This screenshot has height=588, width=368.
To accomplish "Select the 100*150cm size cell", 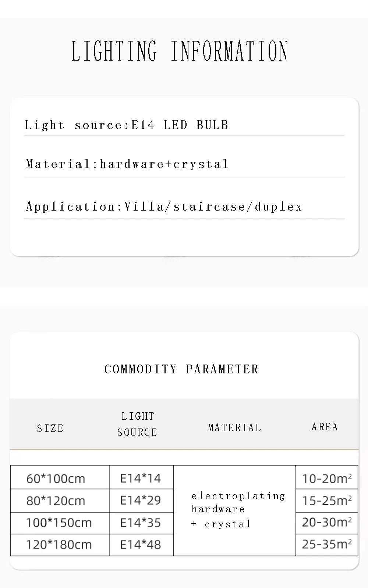I will pyautogui.click(x=60, y=523).
